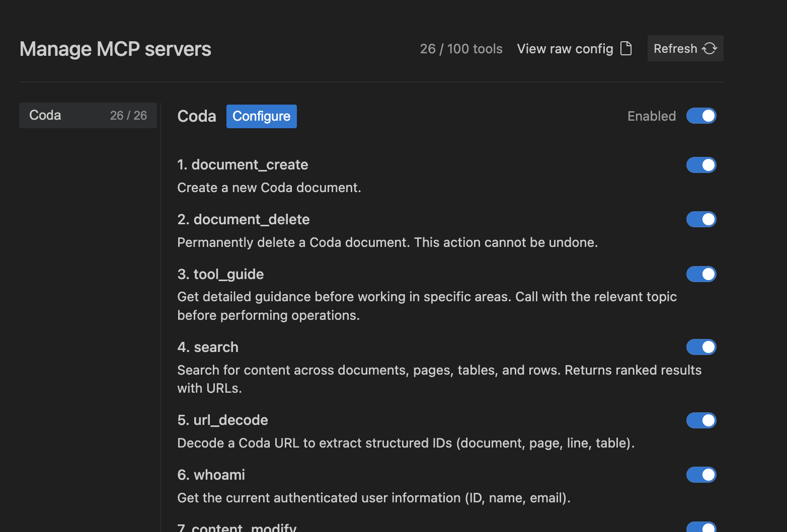787x532 pixels.
Task: Disable the search tool
Action: [701, 347]
